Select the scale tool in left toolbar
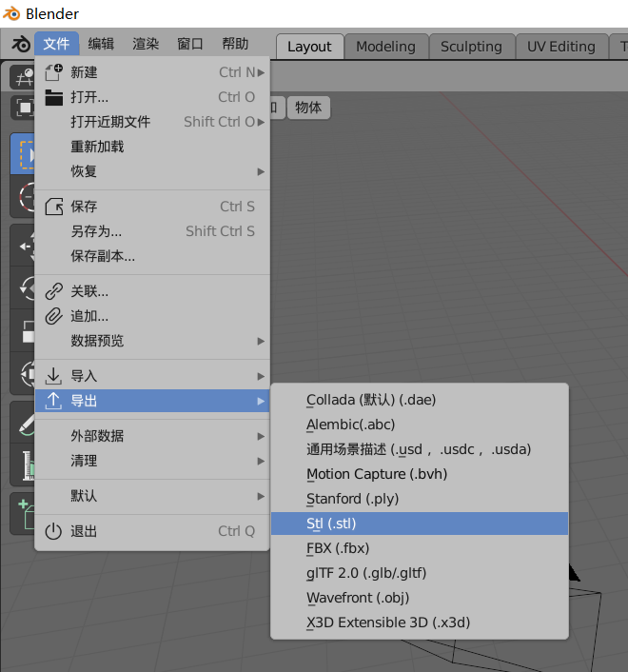Image resolution: width=628 pixels, height=672 pixels. point(23,331)
